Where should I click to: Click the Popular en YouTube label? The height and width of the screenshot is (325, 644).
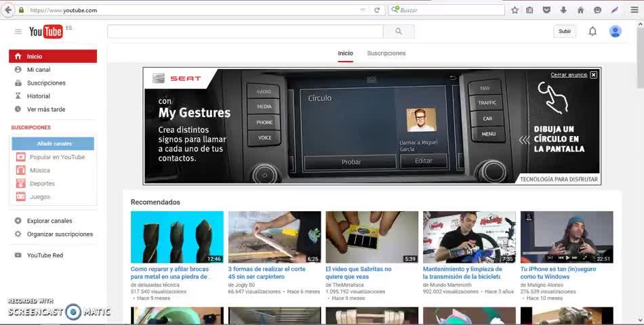(57, 157)
